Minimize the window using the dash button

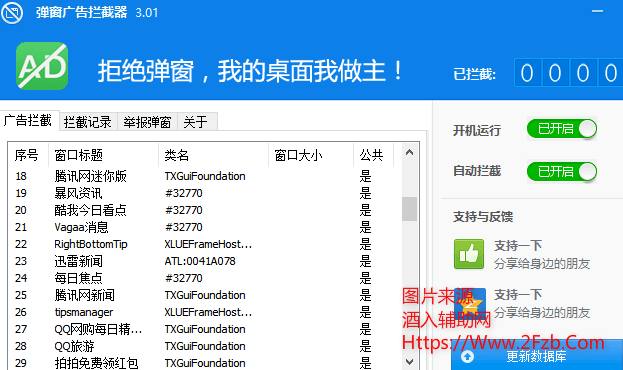(597, 11)
